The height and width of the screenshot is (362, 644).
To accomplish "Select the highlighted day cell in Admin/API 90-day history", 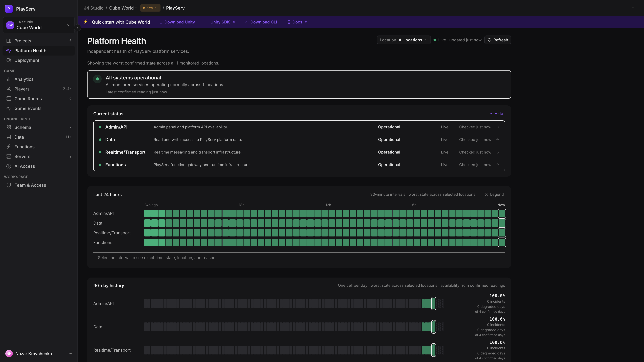I will click(x=434, y=304).
